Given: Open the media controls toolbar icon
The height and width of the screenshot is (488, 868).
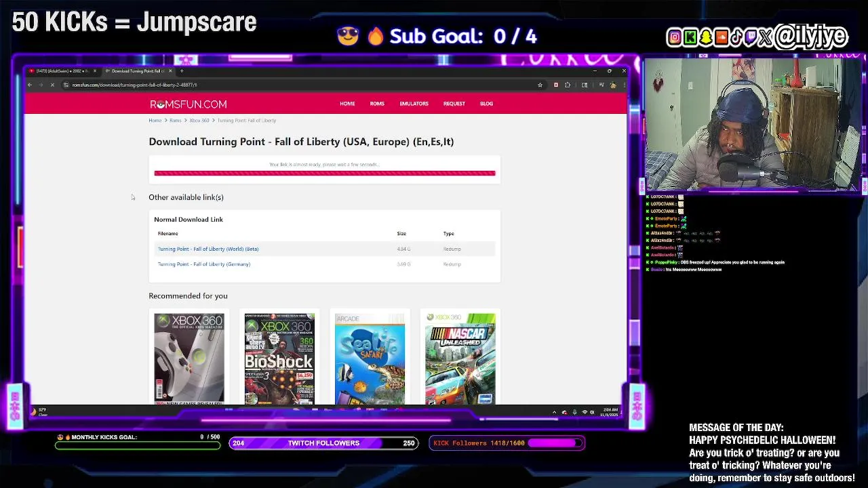Looking at the screenshot, I should pyautogui.click(x=601, y=85).
